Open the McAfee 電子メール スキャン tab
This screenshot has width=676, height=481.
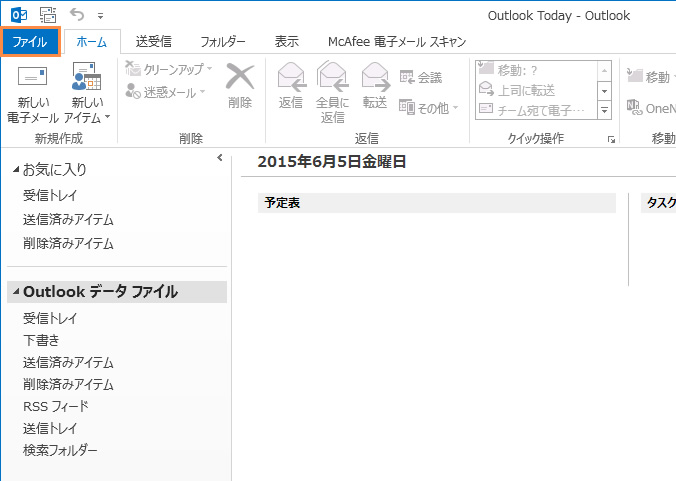pyautogui.click(x=397, y=42)
